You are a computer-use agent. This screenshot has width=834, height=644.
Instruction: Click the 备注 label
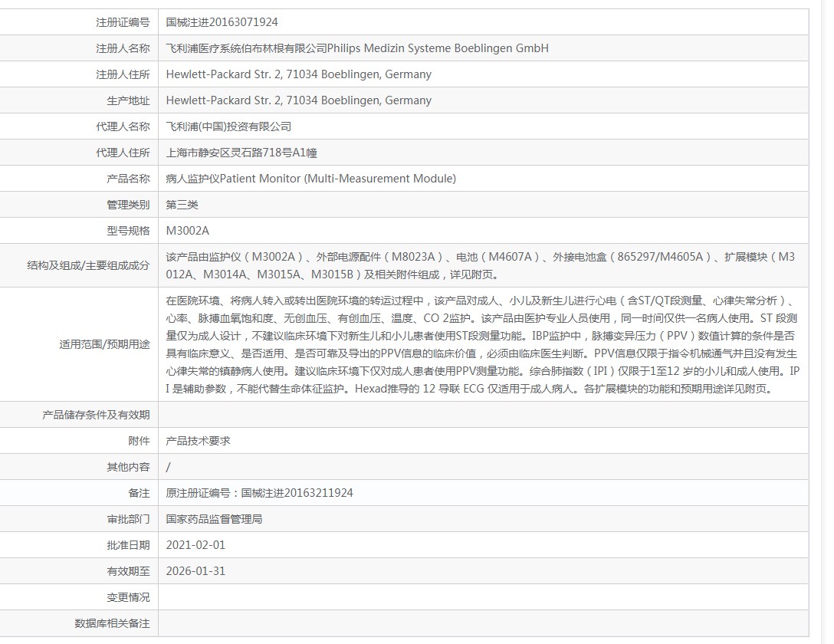139,493
